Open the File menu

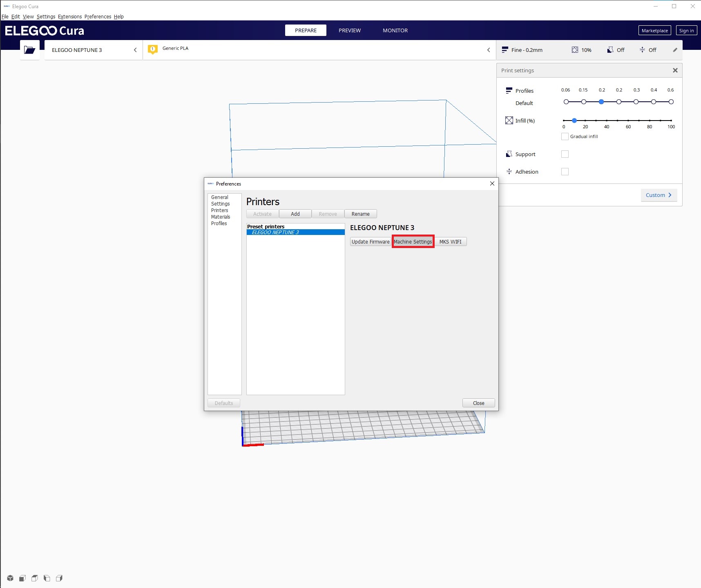point(5,16)
